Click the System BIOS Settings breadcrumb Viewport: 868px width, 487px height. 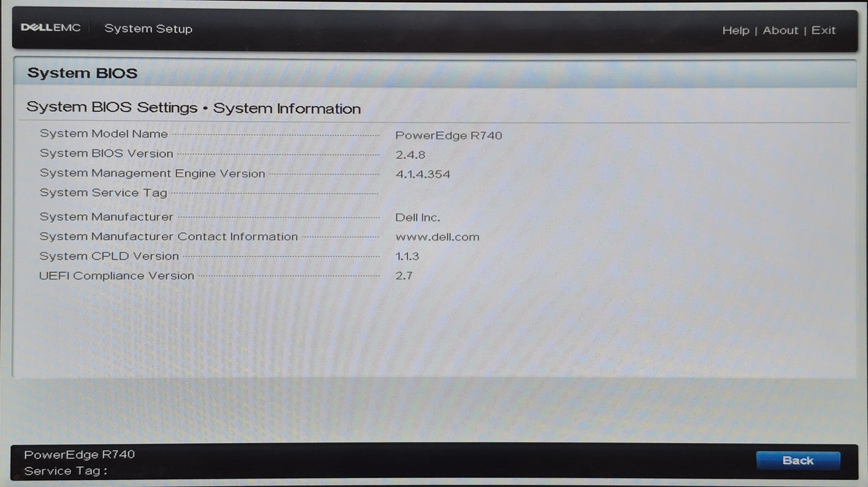111,107
